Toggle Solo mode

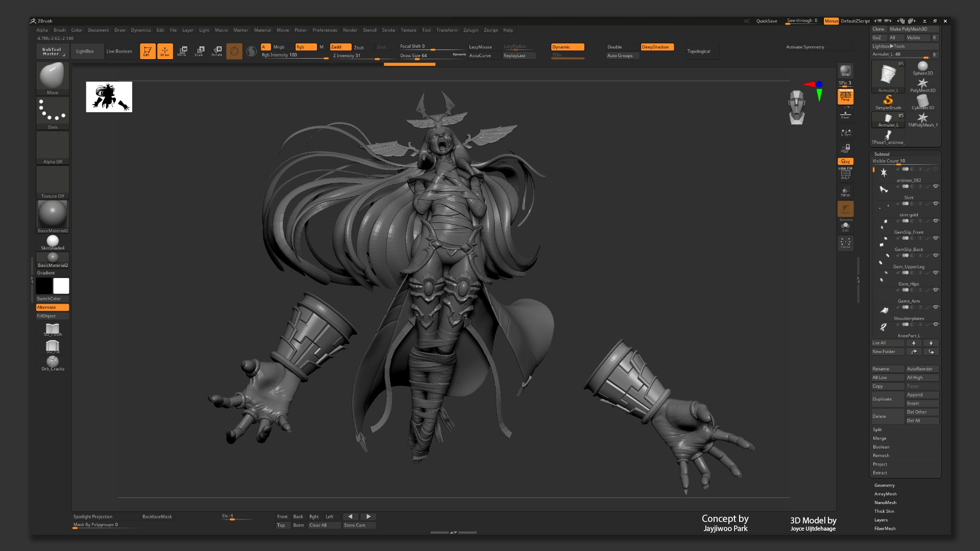pos(845,227)
